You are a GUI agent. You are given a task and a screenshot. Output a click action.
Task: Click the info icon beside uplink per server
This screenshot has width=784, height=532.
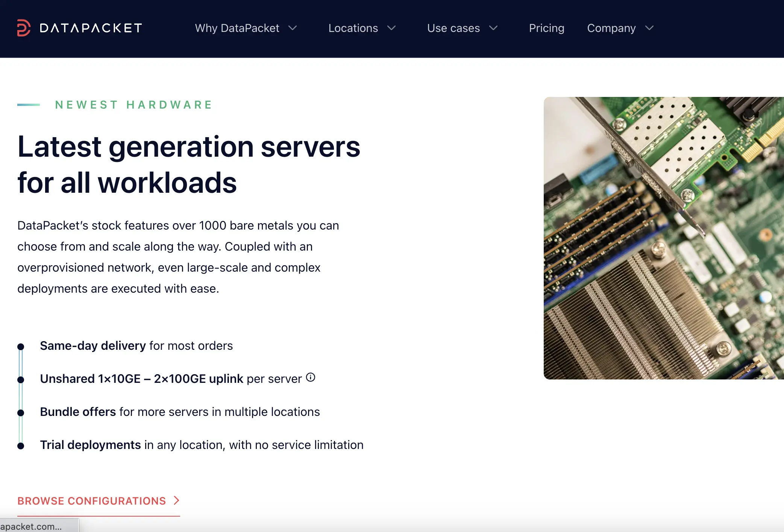[x=311, y=377]
